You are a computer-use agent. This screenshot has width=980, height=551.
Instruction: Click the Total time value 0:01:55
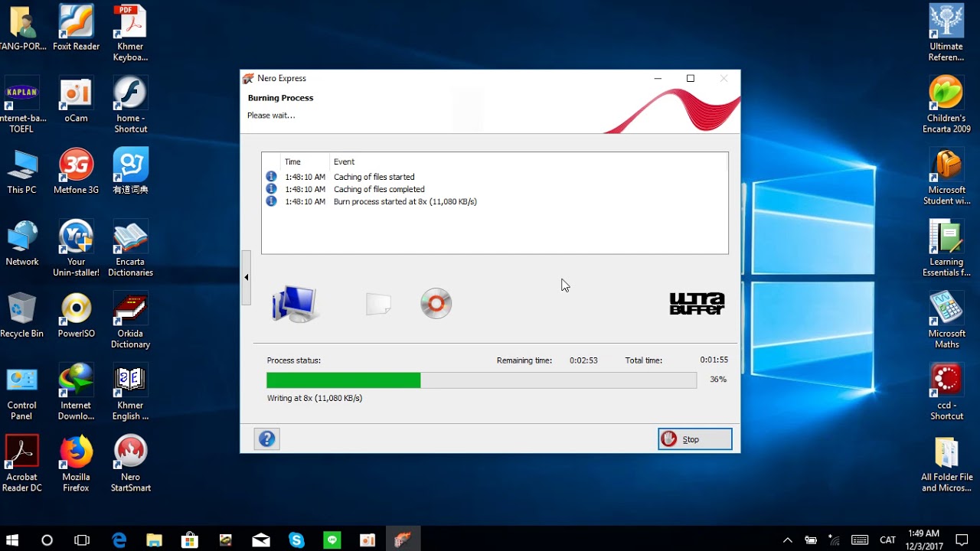click(x=714, y=360)
